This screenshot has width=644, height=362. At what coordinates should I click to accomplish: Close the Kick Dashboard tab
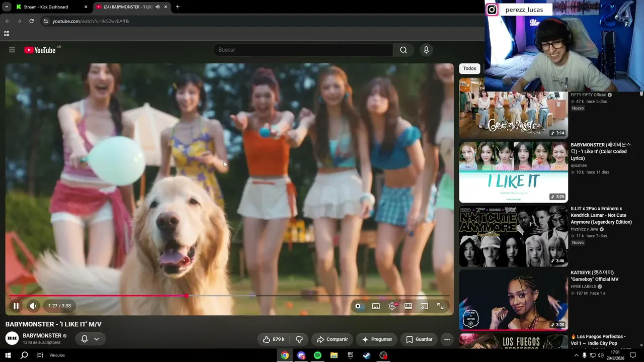(x=86, y=7)
